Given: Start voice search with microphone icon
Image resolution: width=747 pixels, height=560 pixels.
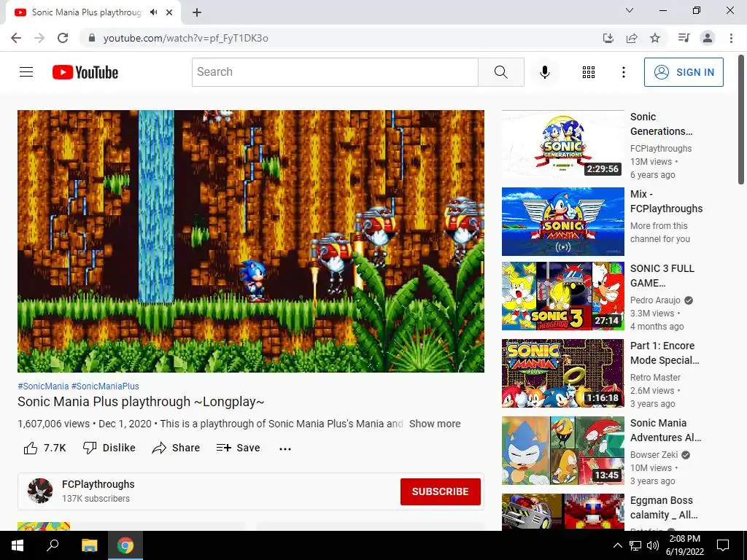Looking at the screenshot, I should 545,72.
